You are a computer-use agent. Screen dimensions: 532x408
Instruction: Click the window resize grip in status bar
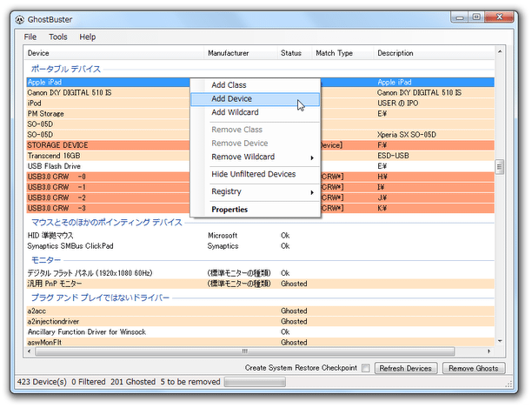(x=509, y=384)
